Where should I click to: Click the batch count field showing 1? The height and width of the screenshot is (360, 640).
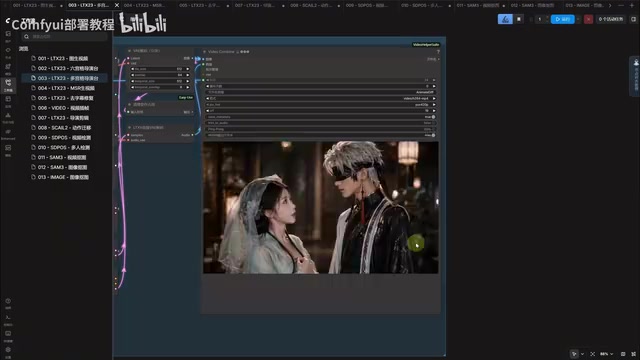pos(540,19)
